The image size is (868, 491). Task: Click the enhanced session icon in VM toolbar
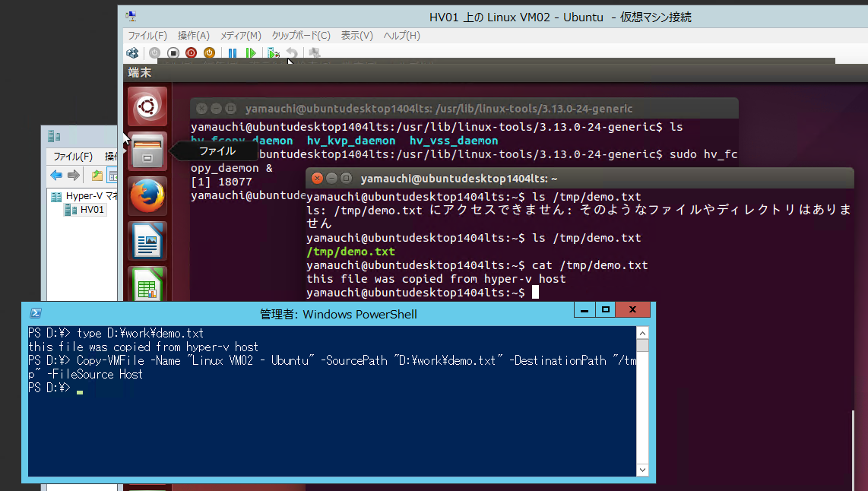point(315,53)
